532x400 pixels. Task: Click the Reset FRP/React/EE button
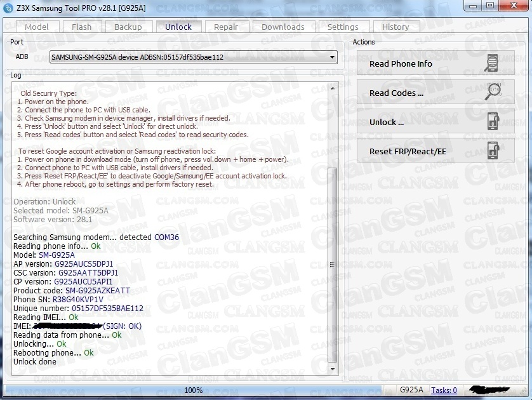(x=436, y=150)
